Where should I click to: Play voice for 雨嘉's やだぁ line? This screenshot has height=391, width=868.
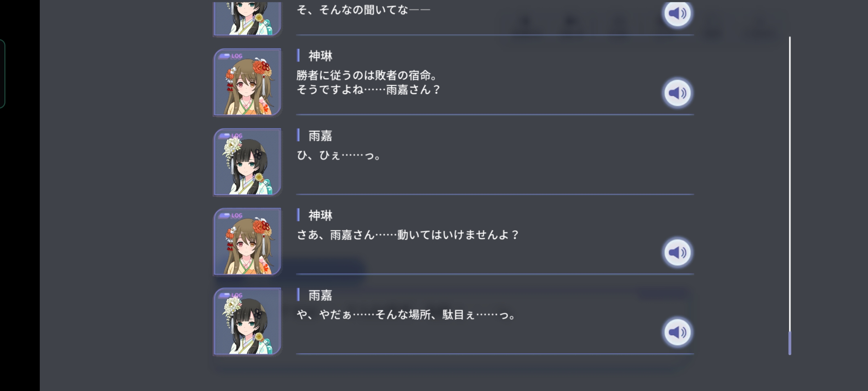pyautogui.click(x=677, y=332)
